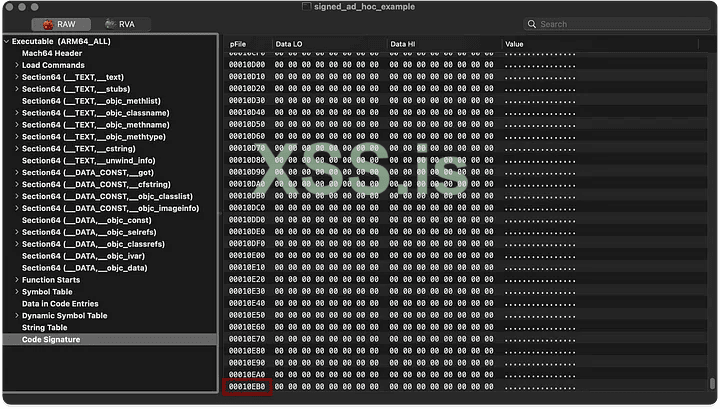The image size is (720, 409).
Task: Select offset row 00010D00
Action: 466,65
